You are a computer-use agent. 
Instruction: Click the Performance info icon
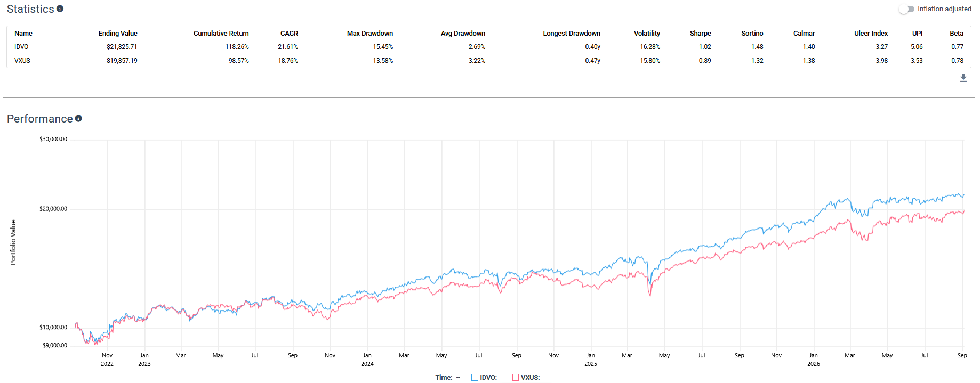(78, 118)
